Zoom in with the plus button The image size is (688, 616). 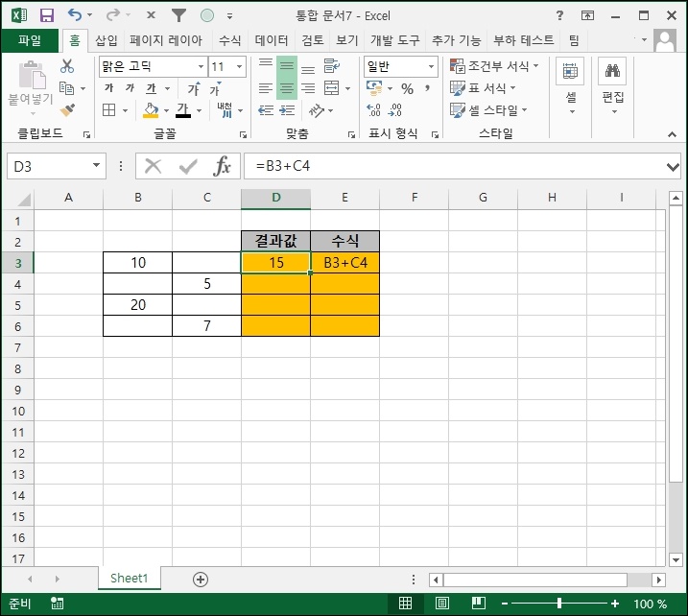[x=615, y=604]
